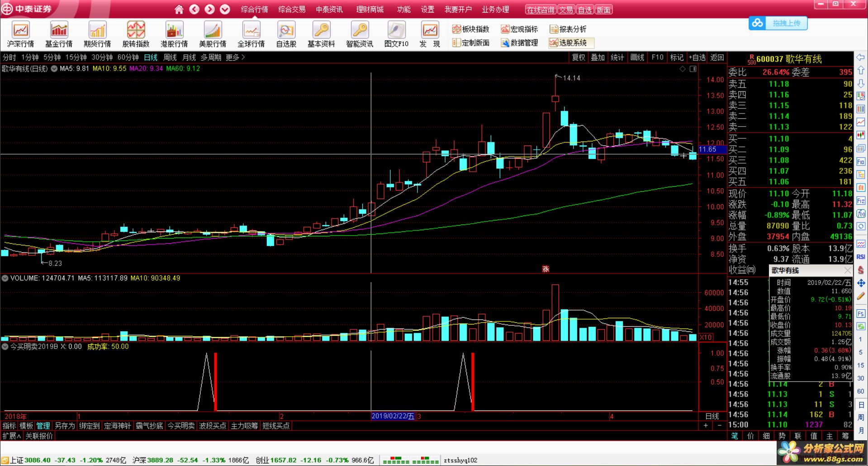Click the right sidebar pencil drawing icon

[861, 296]
